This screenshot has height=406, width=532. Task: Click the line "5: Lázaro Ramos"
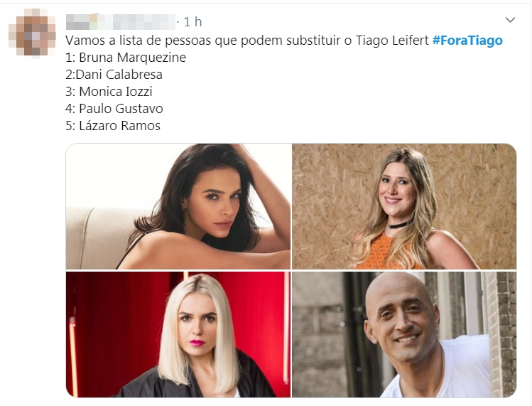pos(113,126)
